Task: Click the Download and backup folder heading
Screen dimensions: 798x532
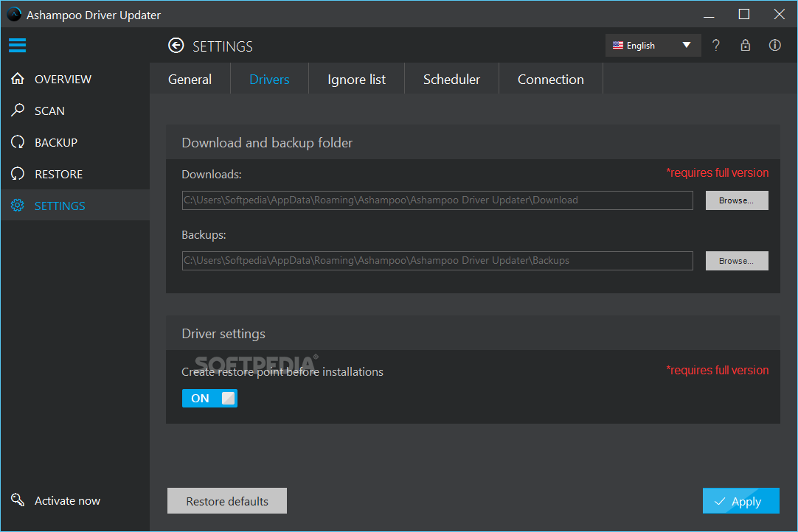Action: pos(267,143)
